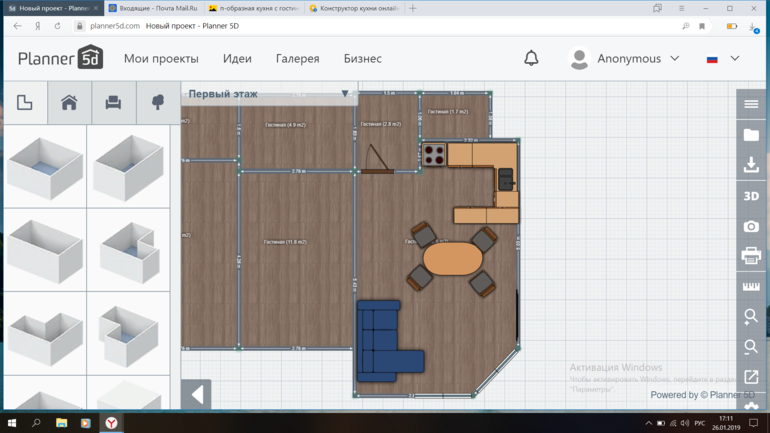Take a snapshot with camera icon
770x433 pixels.
click(751, 226)
